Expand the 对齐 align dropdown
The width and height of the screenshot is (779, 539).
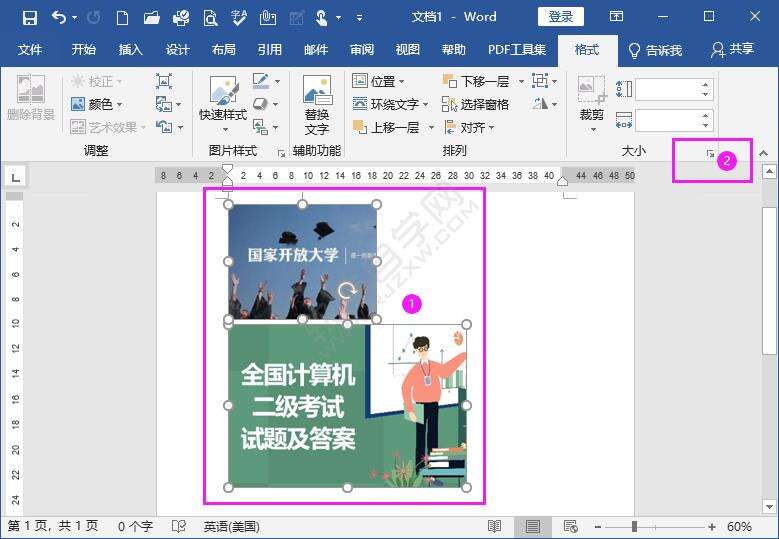click(x=491, y=128)
